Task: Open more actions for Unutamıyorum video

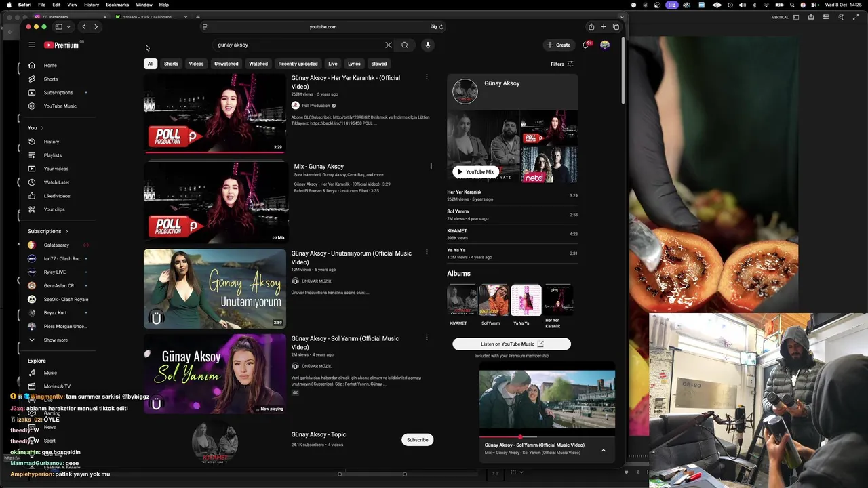Action: (x=427, y=252)
